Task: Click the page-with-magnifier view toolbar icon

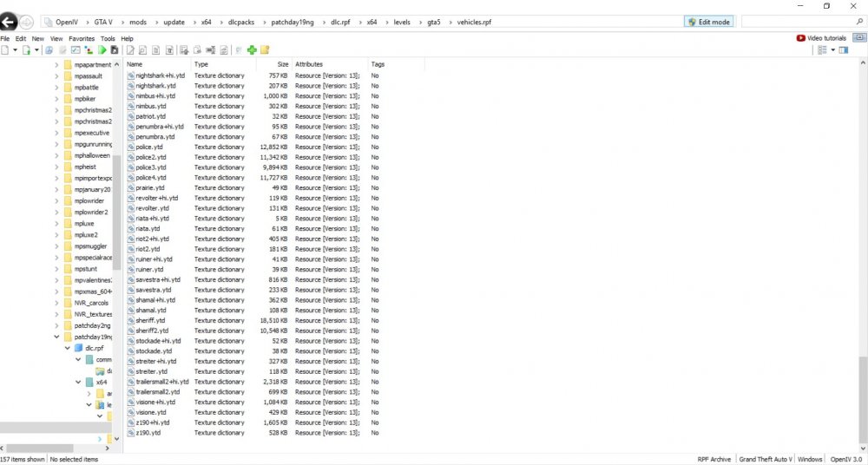Action: point(143,50)
